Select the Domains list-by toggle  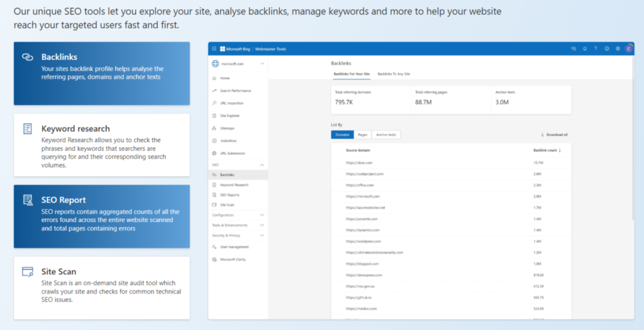click(342, 135)
